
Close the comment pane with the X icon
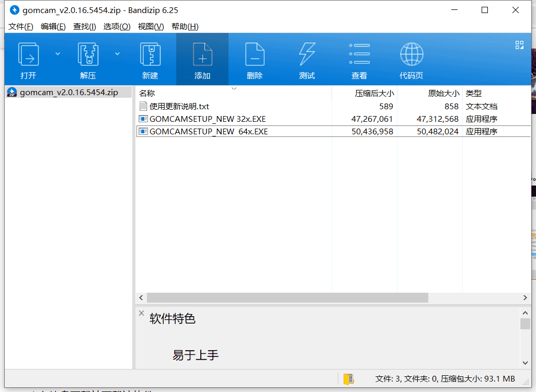point(142,313)
